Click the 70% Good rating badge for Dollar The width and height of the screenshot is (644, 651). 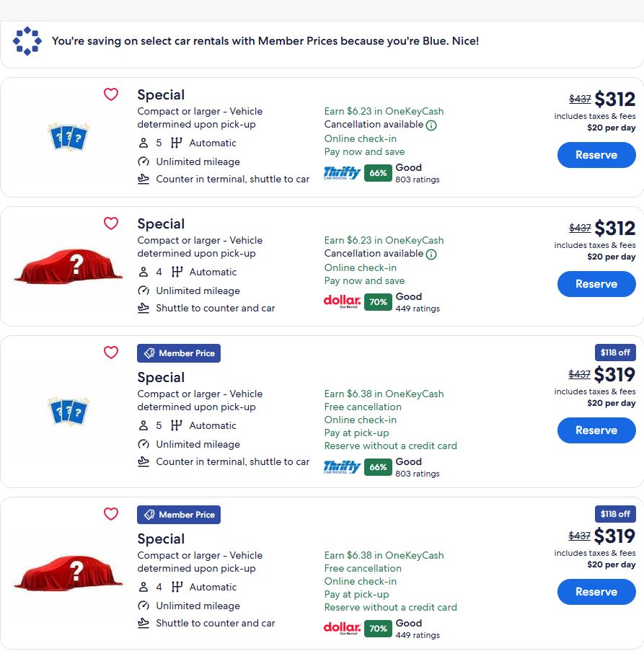(378, 302)
